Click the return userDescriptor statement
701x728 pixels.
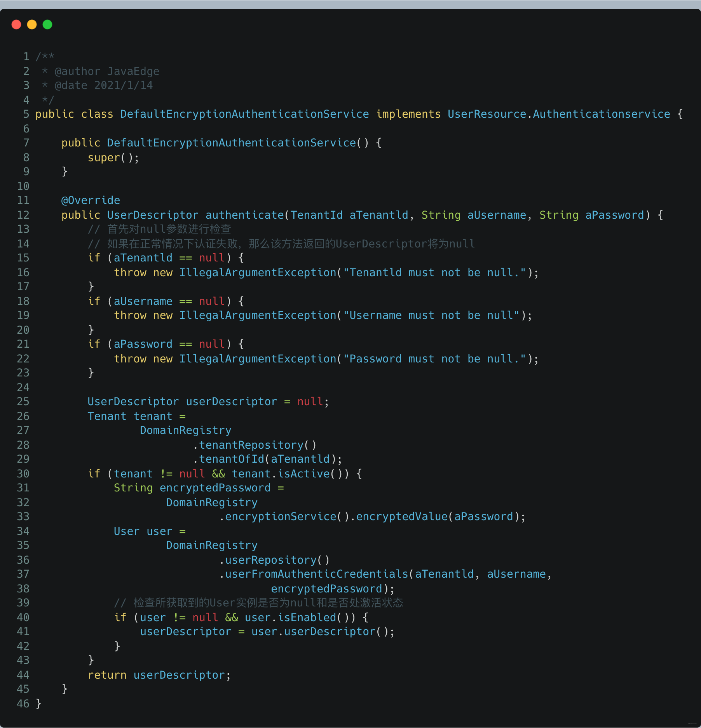tap(159, 675)
